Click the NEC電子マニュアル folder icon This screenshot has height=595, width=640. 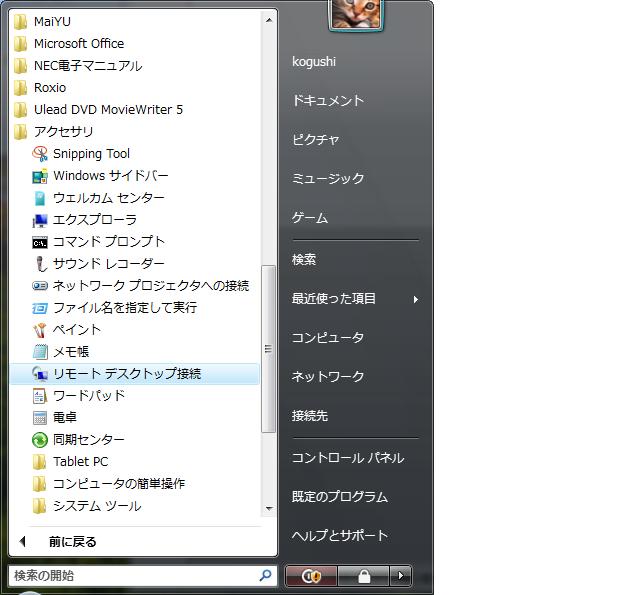coord(20,66)
